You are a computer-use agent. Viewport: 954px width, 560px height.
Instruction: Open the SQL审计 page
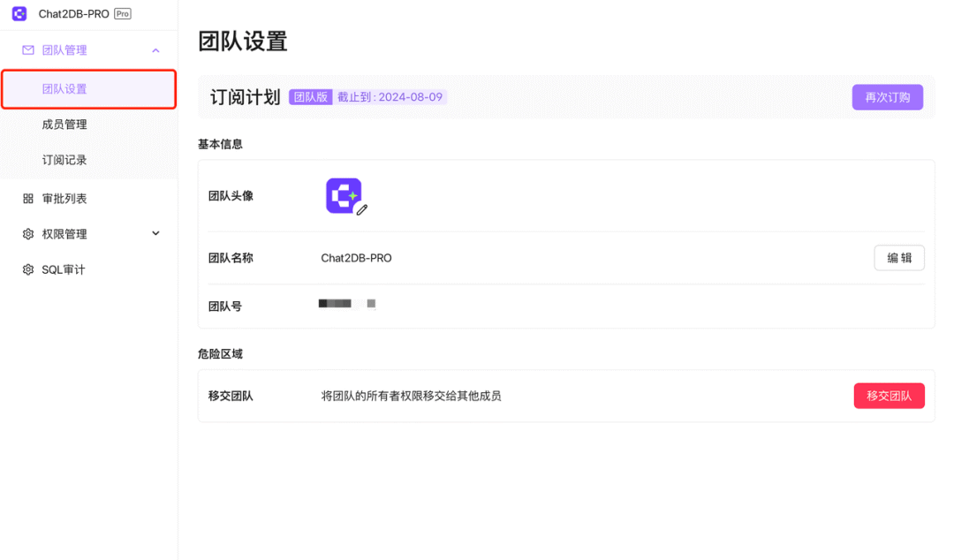[x=89, y=269]
